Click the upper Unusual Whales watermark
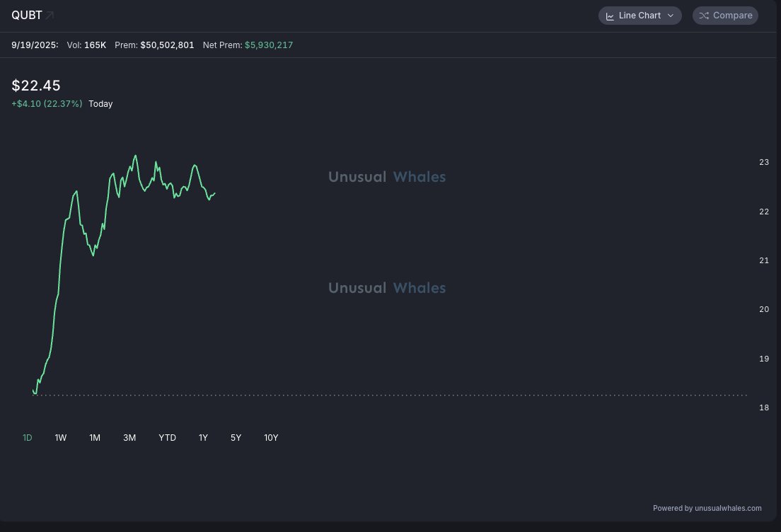The height and width of the screenshot is (532, 781). 387,177
